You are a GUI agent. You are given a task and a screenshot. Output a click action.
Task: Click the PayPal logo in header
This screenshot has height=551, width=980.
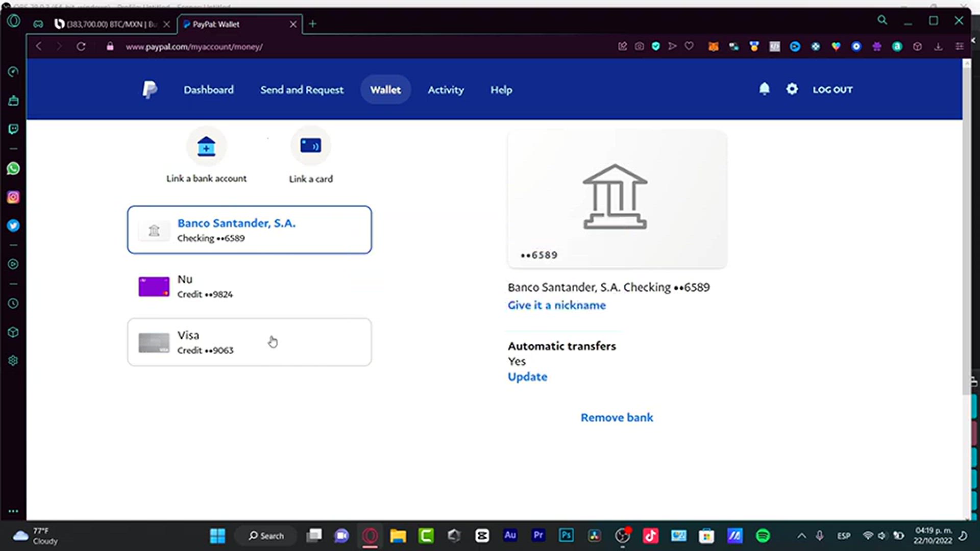pyautogui.click(x=149, y=90)
